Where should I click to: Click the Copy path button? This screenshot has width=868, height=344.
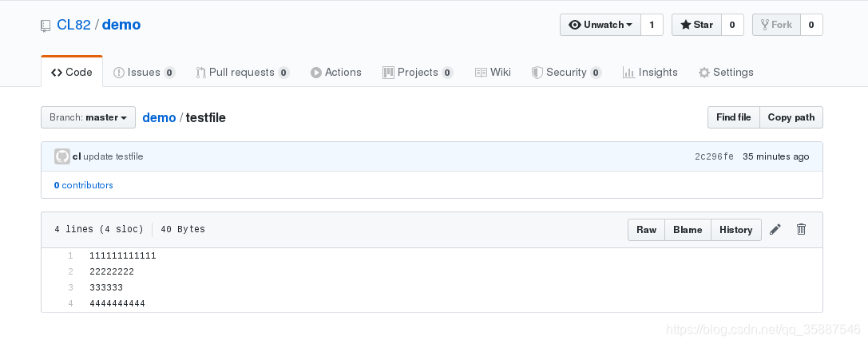pos(791,117)
